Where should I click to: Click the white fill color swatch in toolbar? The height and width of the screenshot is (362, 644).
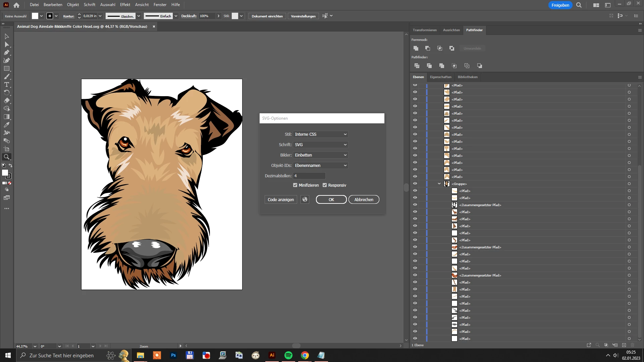5,173
